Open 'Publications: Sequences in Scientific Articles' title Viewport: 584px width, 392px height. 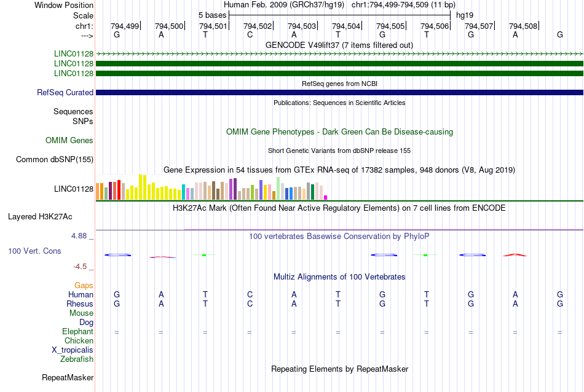[x=339, y=103]
